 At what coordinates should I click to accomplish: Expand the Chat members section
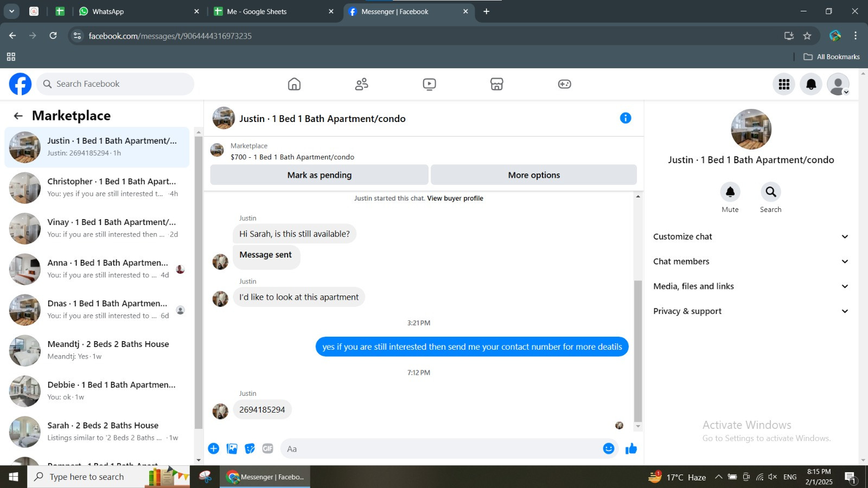pyautogui.click(x=751, y=261)
